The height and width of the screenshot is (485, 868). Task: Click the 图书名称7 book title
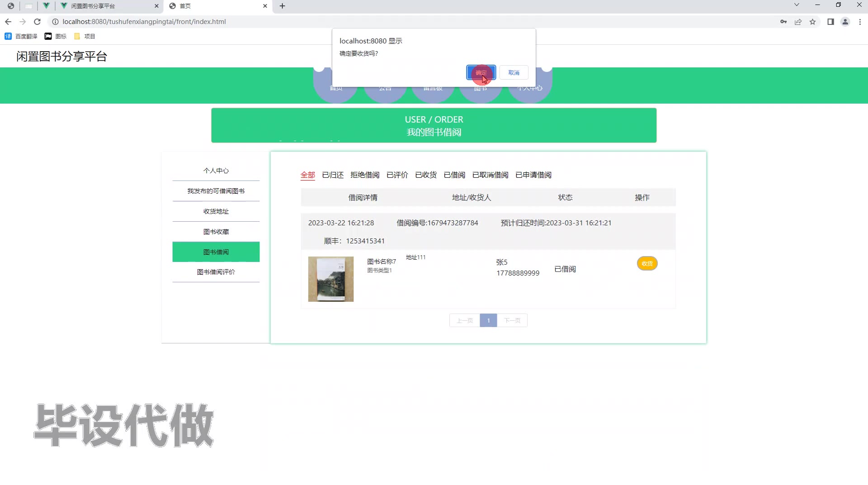[382, 262]
